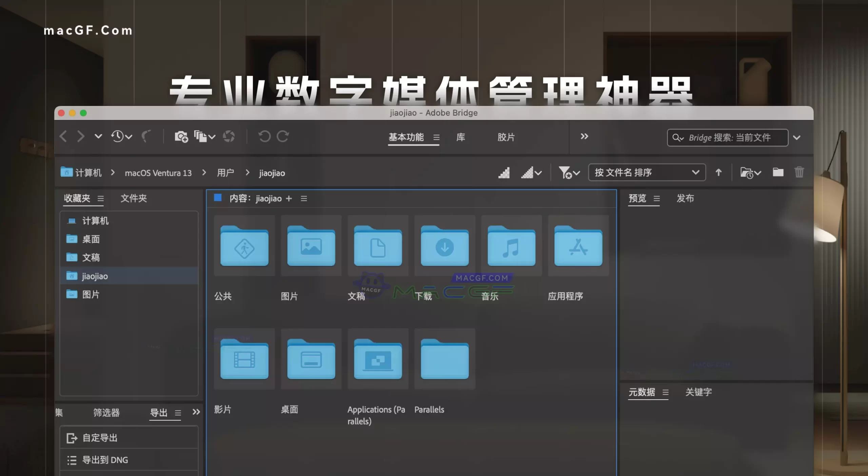Screen dimensions: 868x476
Task: Open the search scope dropdown beside search field
Action: tap(797, 137)
